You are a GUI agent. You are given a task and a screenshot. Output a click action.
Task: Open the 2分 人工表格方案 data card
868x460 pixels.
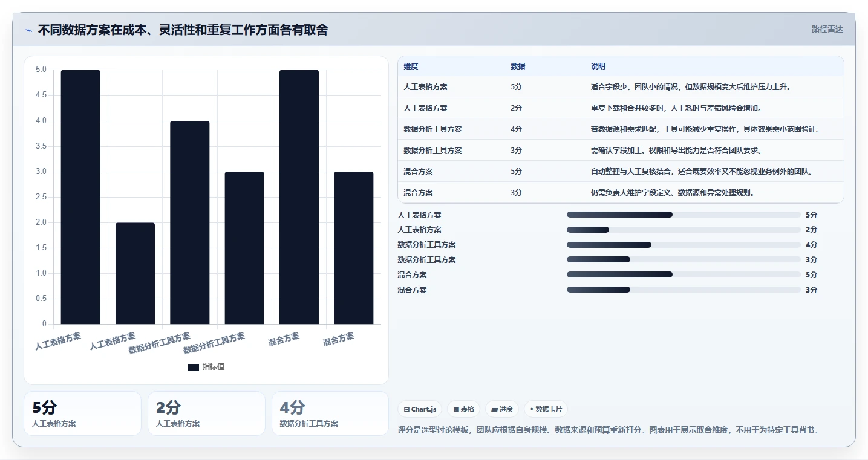[x=206, y=413]
